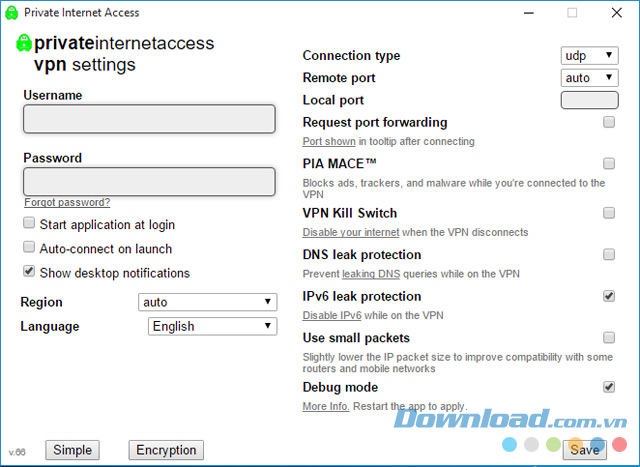This screenshot has height=467, width=640.
Task: Click the green dot at bottom
Action: pos(554,444)
